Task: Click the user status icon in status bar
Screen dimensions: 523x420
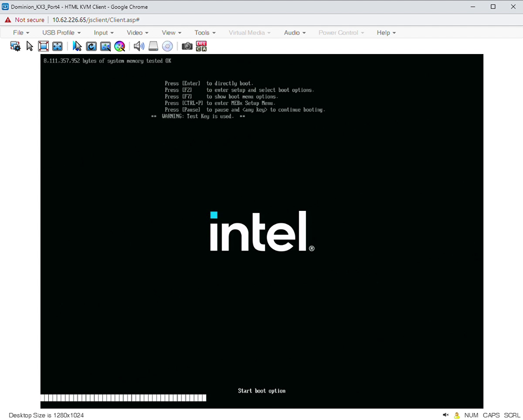Action: coord(457,415)
